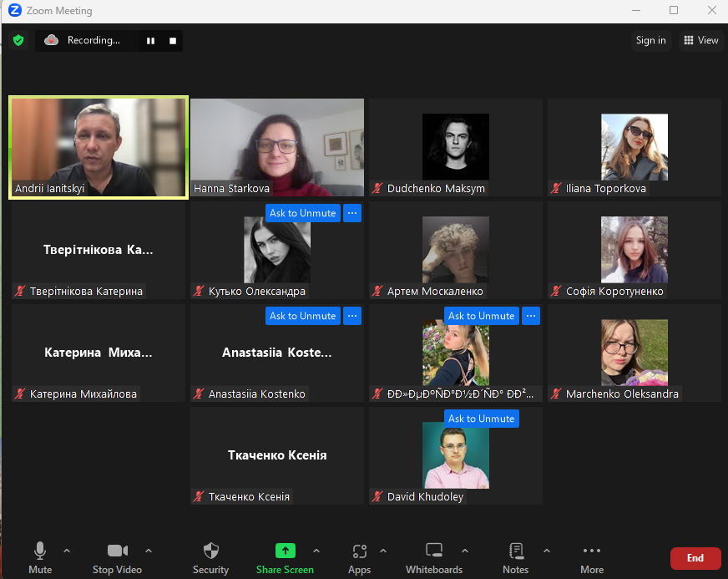Click the red End meeting button
728x579 pixels.
pos(695,557)
